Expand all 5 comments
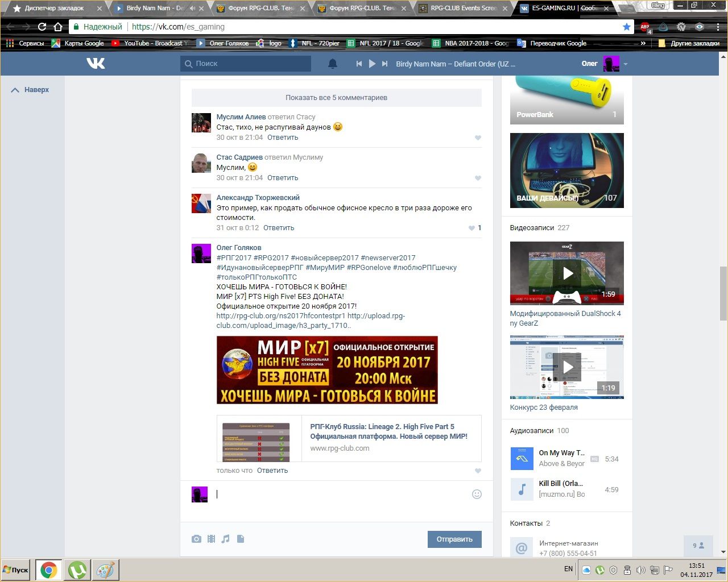 336,98
